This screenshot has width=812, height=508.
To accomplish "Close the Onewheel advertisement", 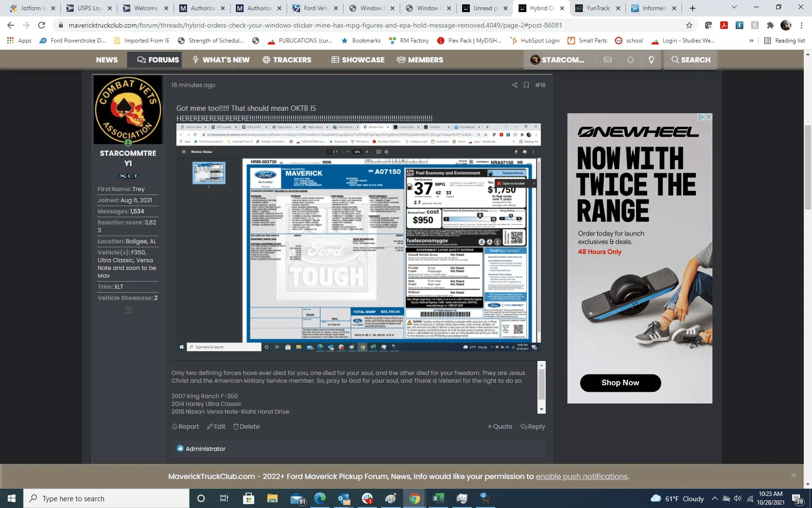I will point(709,117).
